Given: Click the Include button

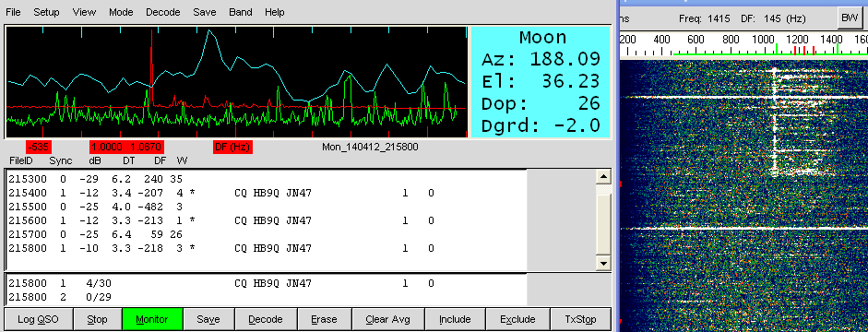Looking at the screenshot, I should [455, 319].
